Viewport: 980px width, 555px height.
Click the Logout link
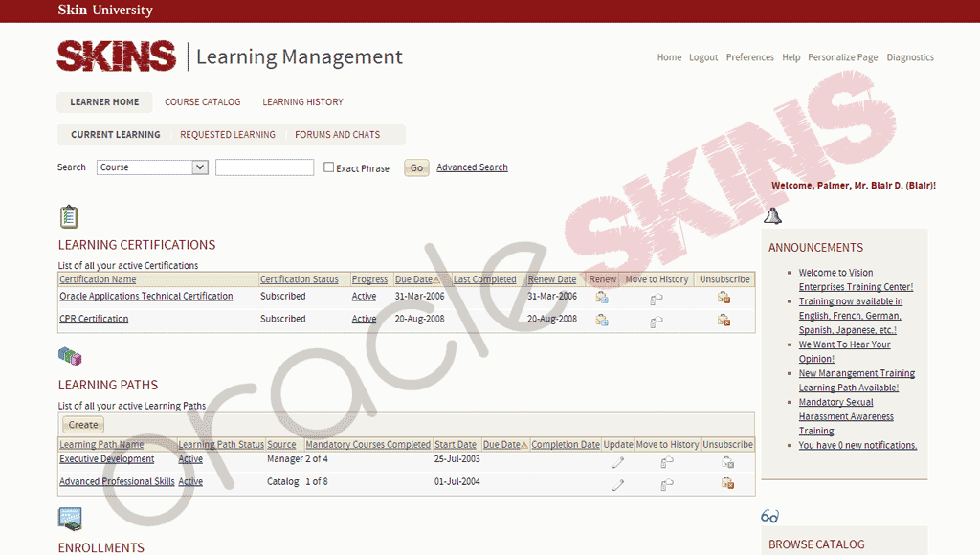(x=703, y=56)
